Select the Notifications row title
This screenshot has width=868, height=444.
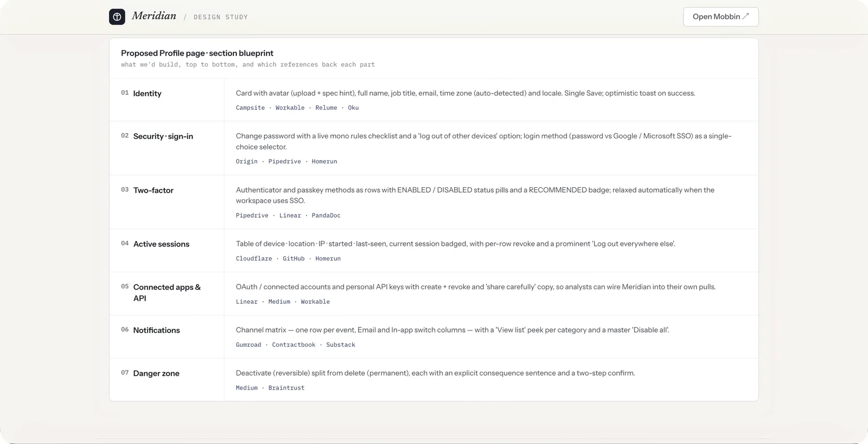[x=156, y=331]
